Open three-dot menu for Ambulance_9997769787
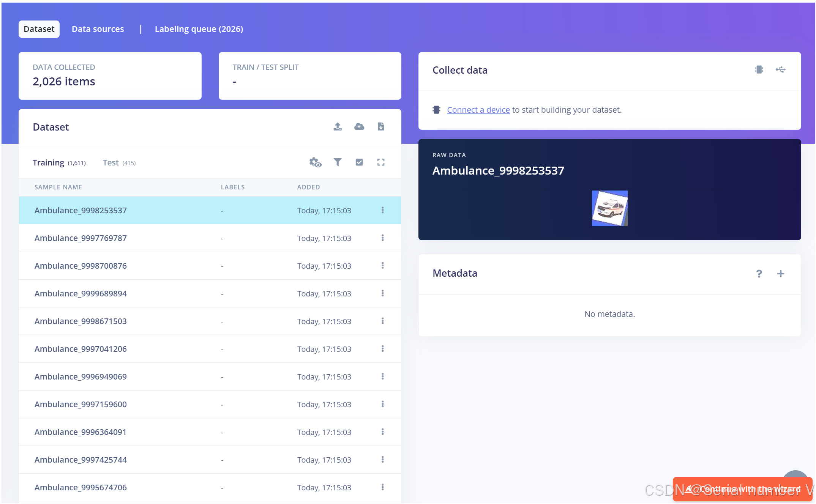Viewport: 816px width, 504px height. point(382,238)
